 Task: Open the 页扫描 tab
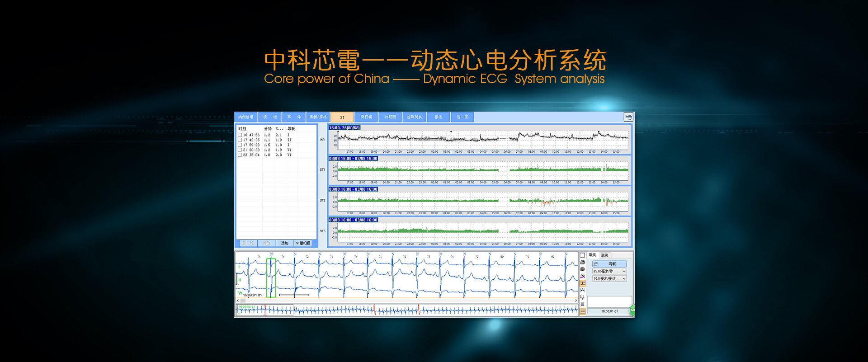click(366, 117)
